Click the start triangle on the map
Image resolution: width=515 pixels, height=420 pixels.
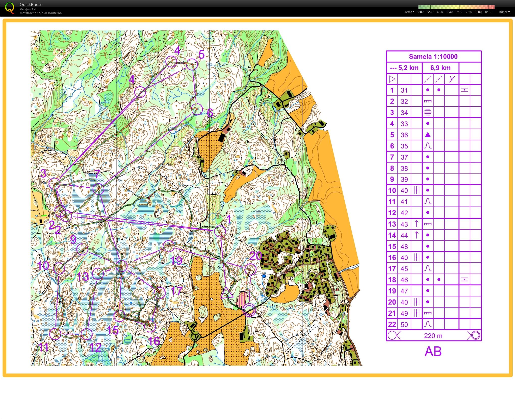226,293
